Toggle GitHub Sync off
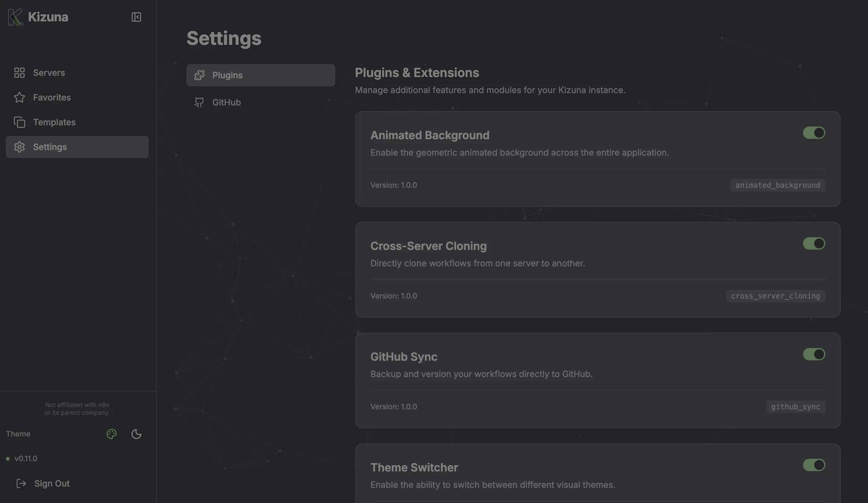 click(x=814, y=355)
